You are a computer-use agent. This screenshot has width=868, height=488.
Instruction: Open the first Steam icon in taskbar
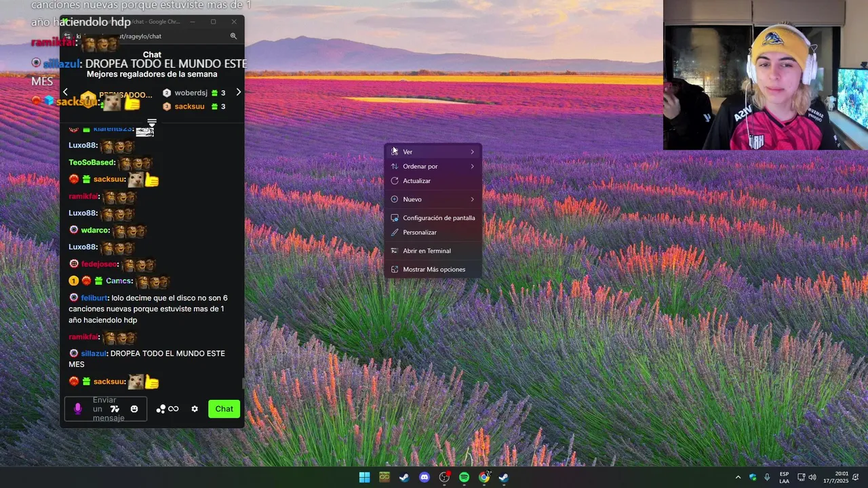pyautogui.click(x=404, y=477)
